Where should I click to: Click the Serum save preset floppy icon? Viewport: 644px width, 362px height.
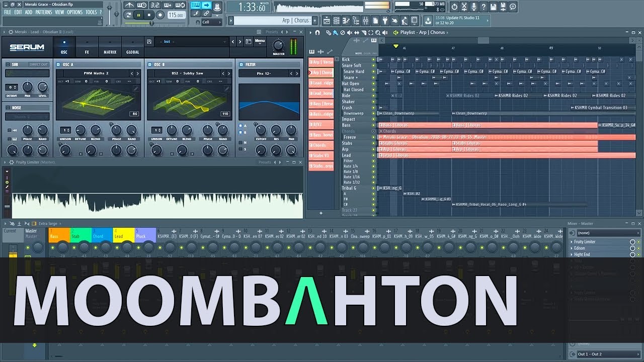click(149, 41)
